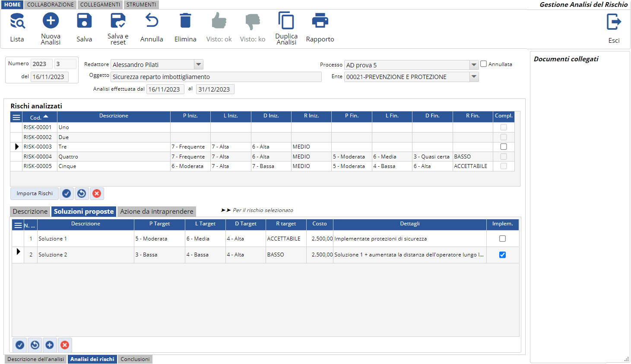Click the Oggetto text field
Viewport: 631px width, 364px height.
pos(216,77)
